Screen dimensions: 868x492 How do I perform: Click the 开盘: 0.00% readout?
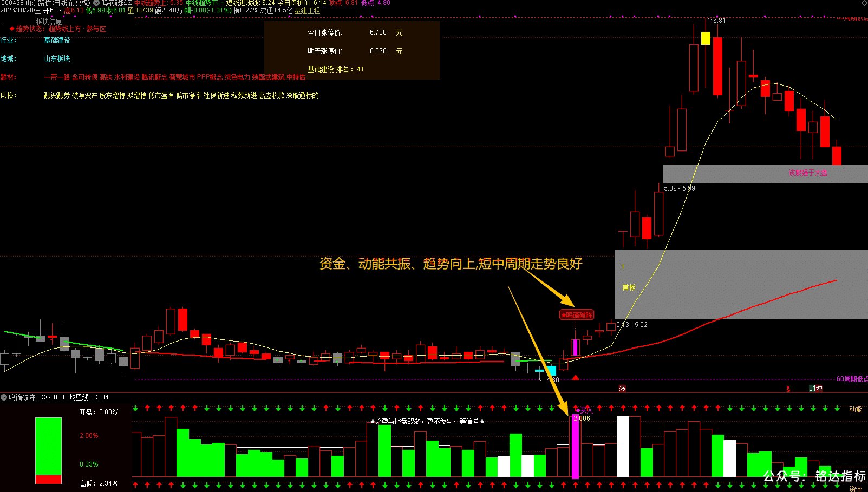pos(98,412)
